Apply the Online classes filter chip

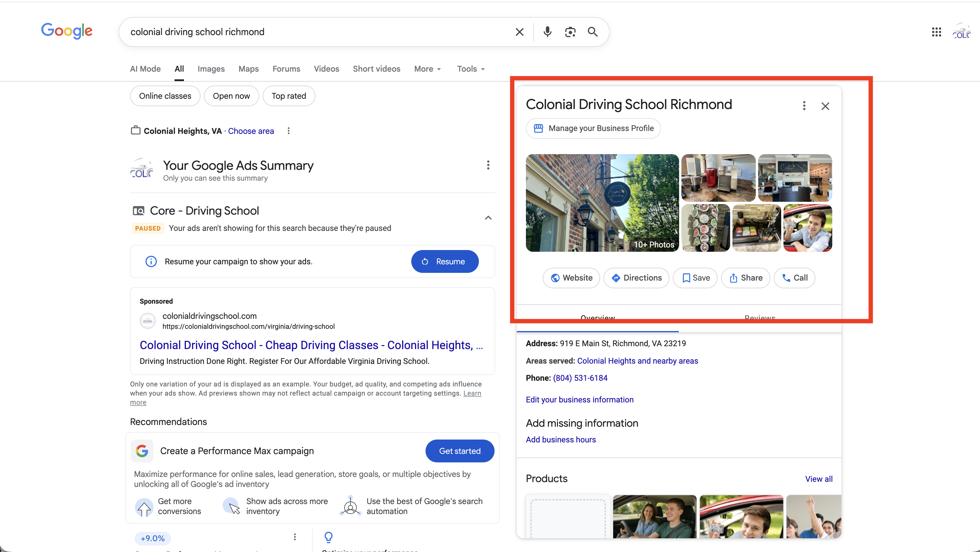pyautogui.click(x=165, y=96)
